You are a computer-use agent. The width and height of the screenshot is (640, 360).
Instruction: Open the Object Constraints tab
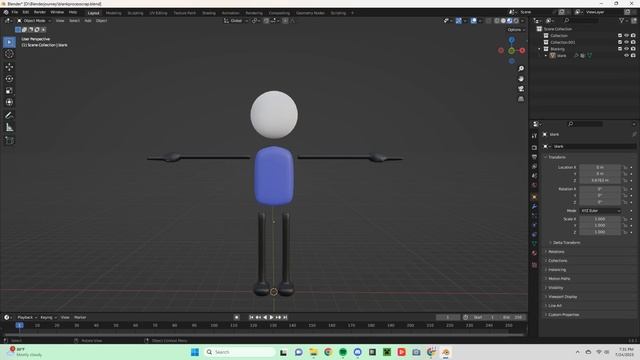[534, 235]
